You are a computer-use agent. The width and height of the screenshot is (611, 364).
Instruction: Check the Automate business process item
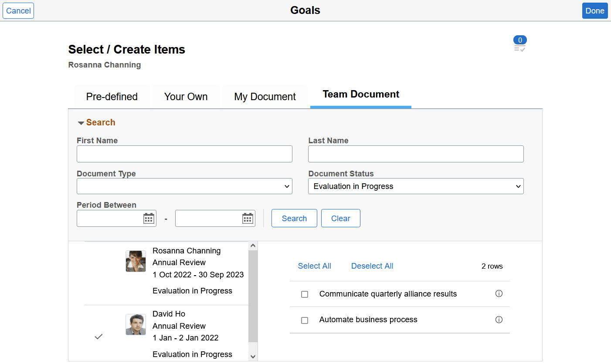coord(304,320)
